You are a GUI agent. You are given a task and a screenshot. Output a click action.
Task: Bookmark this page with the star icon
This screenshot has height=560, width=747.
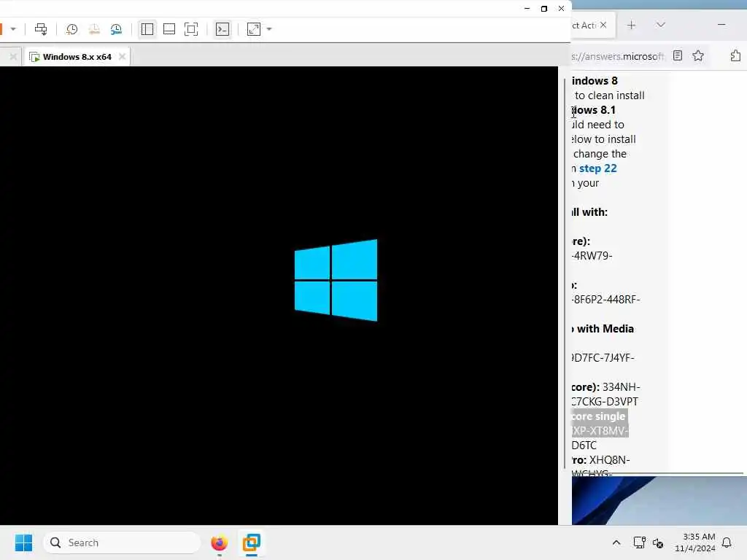tap(698, 55)
